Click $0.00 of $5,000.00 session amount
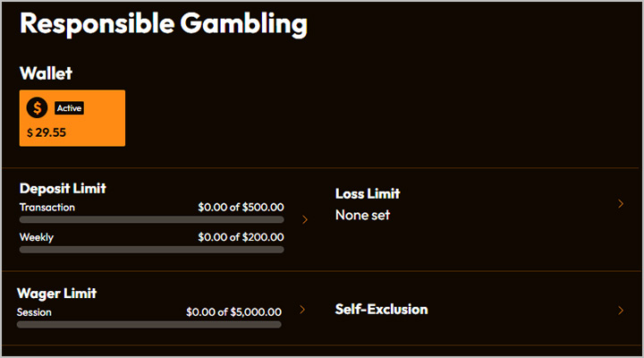 pyautogui.click(x=234, y=312)
